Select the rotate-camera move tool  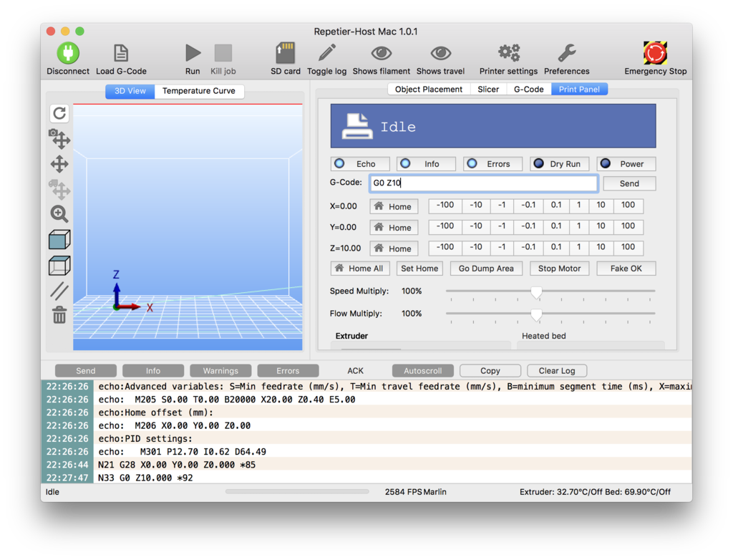coord(59,138)
